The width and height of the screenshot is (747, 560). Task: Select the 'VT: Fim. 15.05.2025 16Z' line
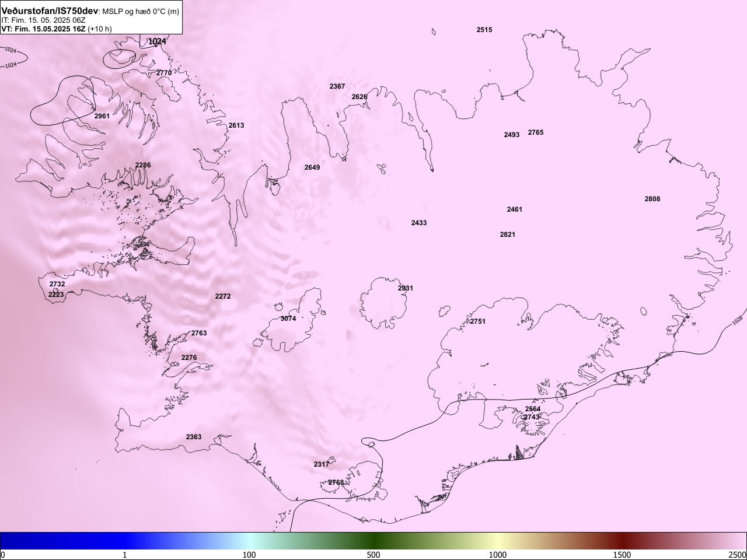[x=43, y=29]
